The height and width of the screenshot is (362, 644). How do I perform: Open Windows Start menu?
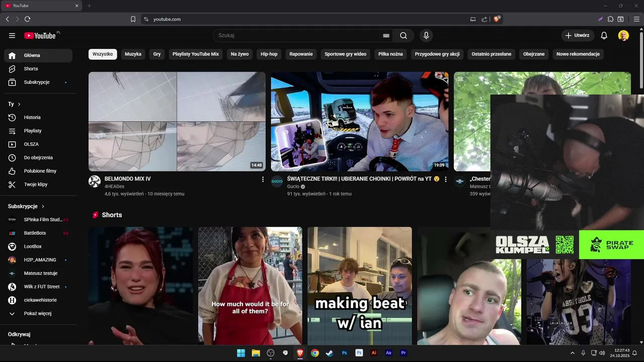tap(241, 353)
